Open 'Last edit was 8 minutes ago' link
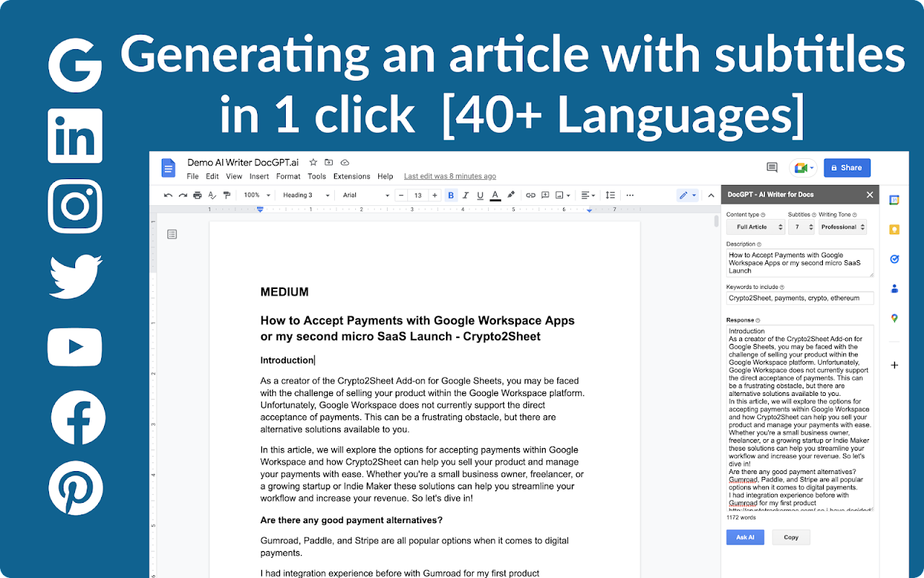The height and width of the screenshot is (578, 924). click(450, 176)
